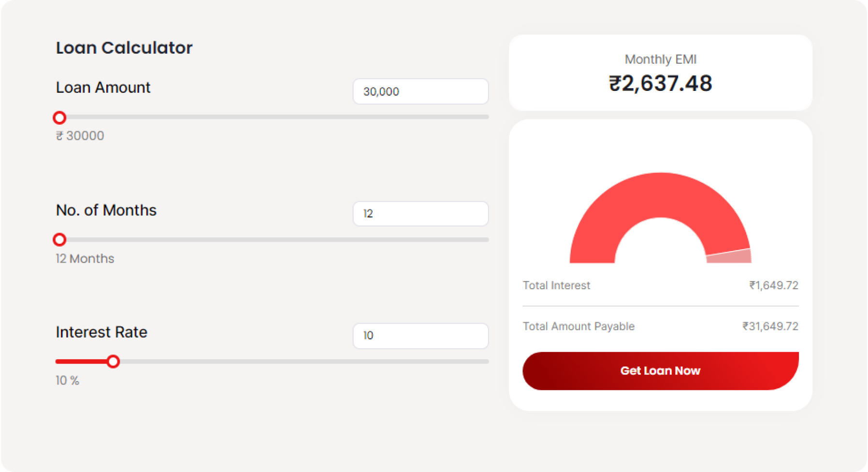This screenshot has height=472, width=868.
Task: Click the "10 %" slider caption
Action: tap(68, 381)
